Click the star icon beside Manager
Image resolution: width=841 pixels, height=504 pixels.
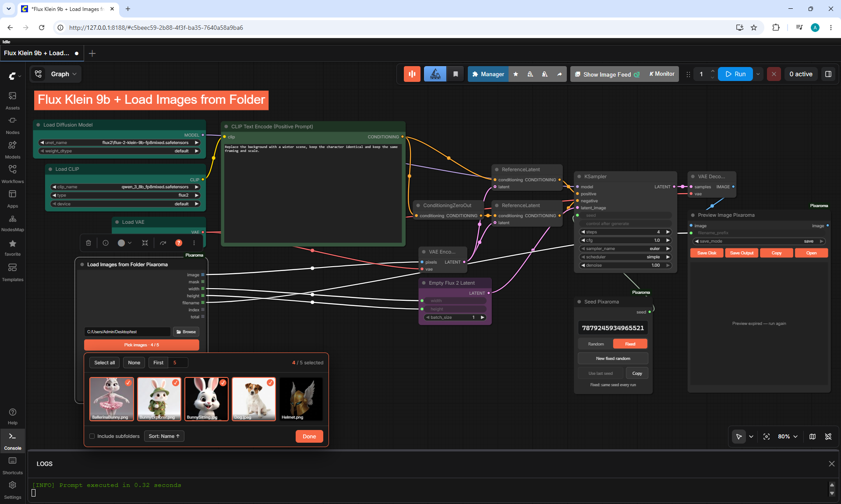(516, 74)
